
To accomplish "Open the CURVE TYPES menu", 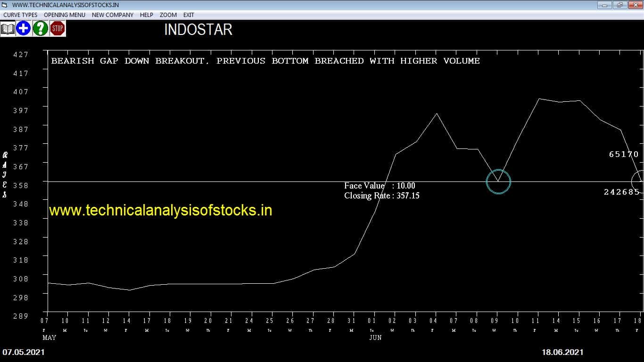I will (20, 15).
